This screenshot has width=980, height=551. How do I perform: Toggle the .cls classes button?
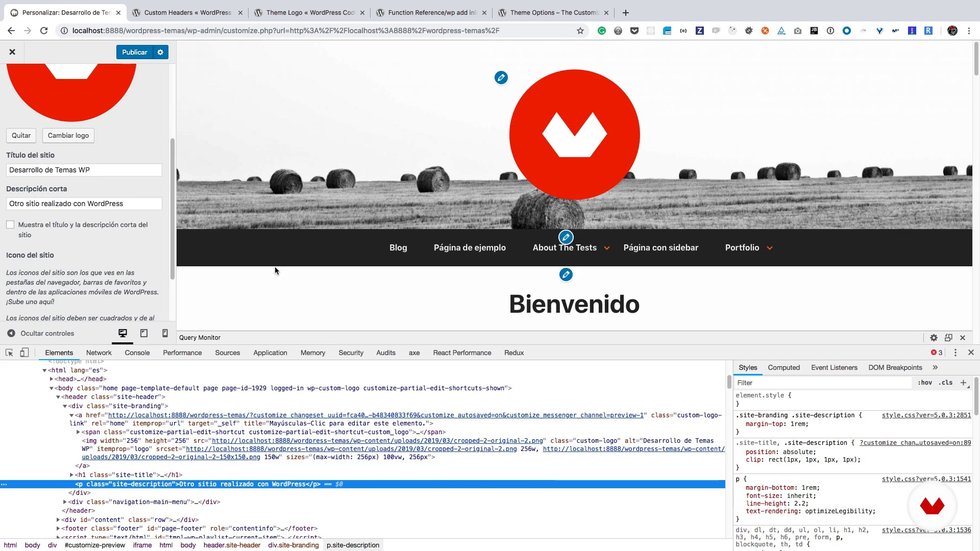tap(946, 383)
